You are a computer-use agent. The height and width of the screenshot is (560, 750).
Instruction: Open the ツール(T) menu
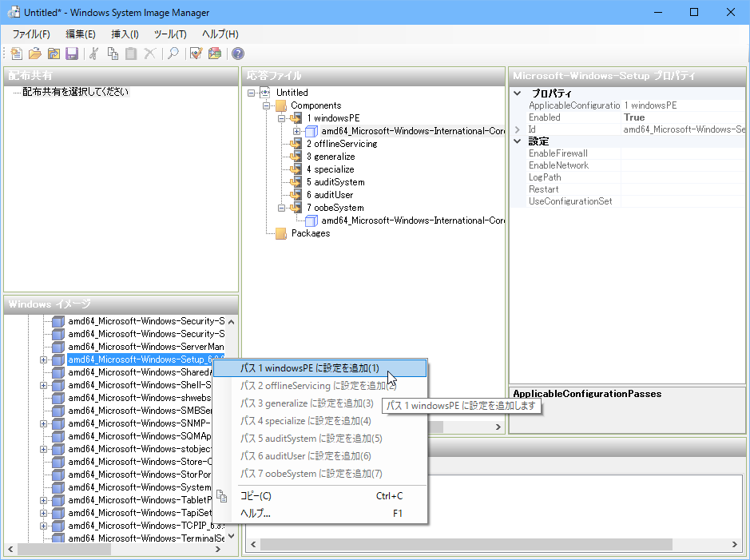click(x=170, y=34)
